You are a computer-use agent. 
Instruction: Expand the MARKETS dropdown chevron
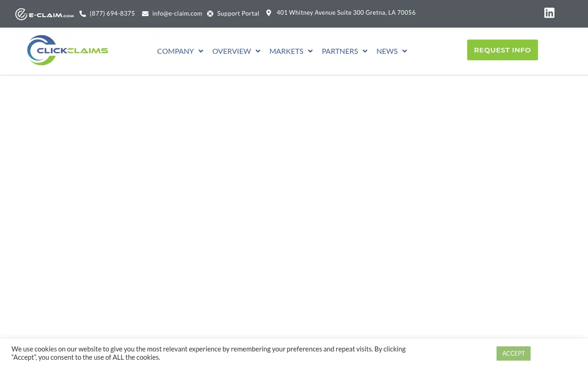pos(310,51)
